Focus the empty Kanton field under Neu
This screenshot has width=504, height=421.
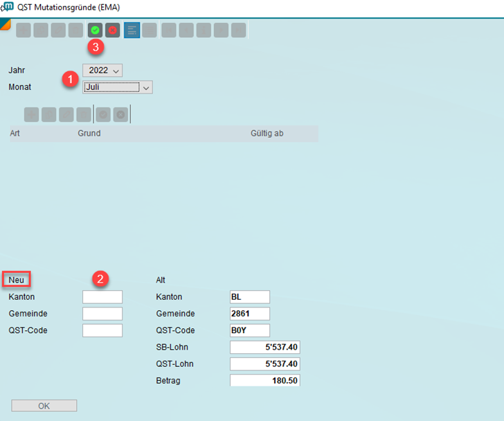click(102, 297)
